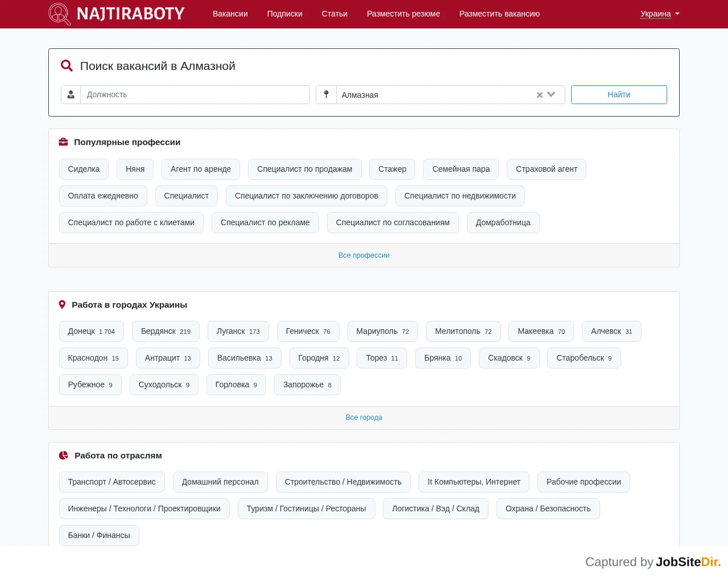Select It Компьютеры, Интернет industry
The image size is (728, 579).
[x=474, y=482]
